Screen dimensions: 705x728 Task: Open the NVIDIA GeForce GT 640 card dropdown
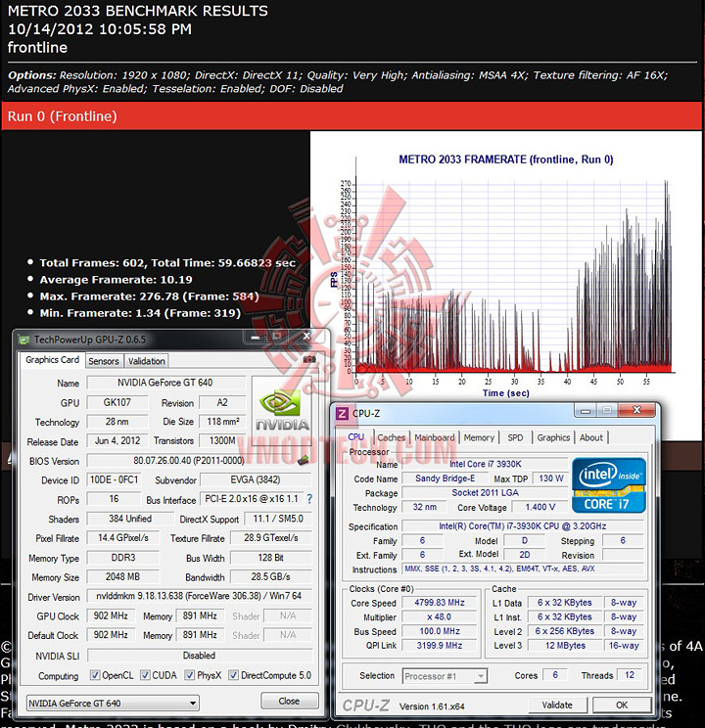click(113, 703)
